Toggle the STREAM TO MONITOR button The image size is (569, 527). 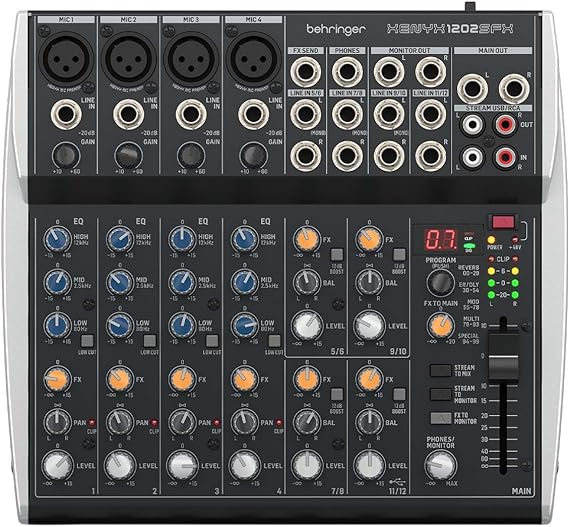coord(441,394)
